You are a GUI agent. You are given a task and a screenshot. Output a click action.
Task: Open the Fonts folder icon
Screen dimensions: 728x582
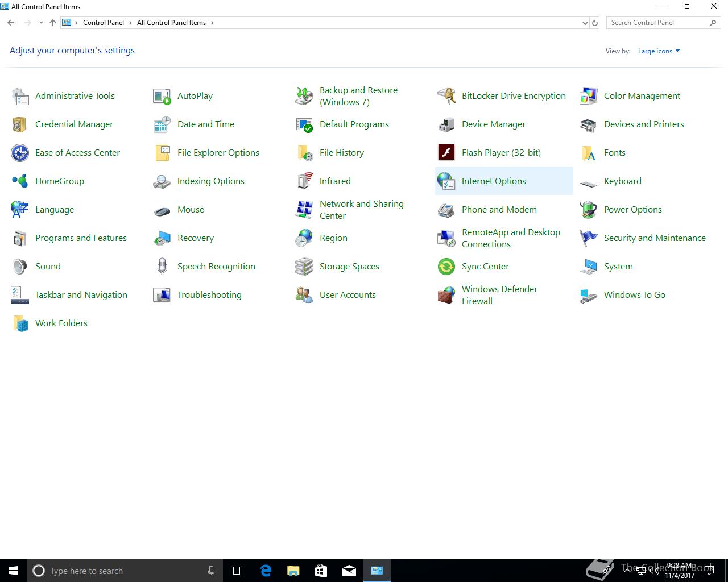click(589, 153)
